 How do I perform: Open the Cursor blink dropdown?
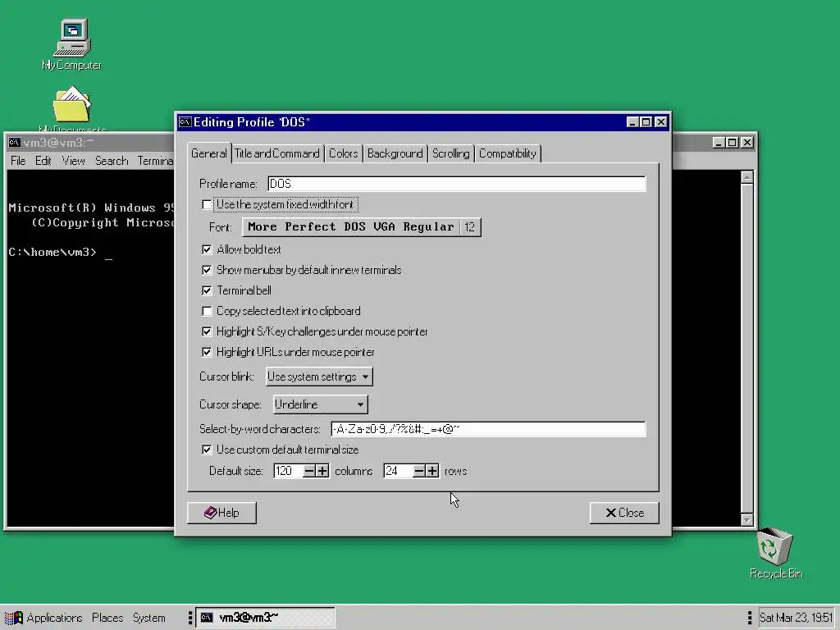(x=319, y=377)
